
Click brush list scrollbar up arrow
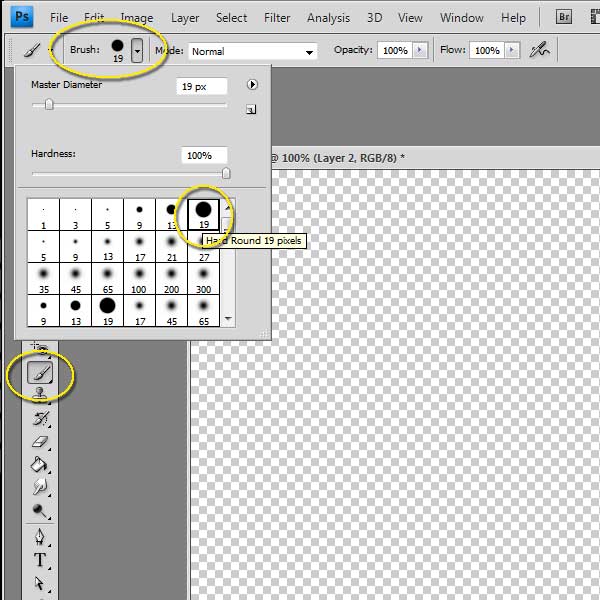tap(228, 207)
